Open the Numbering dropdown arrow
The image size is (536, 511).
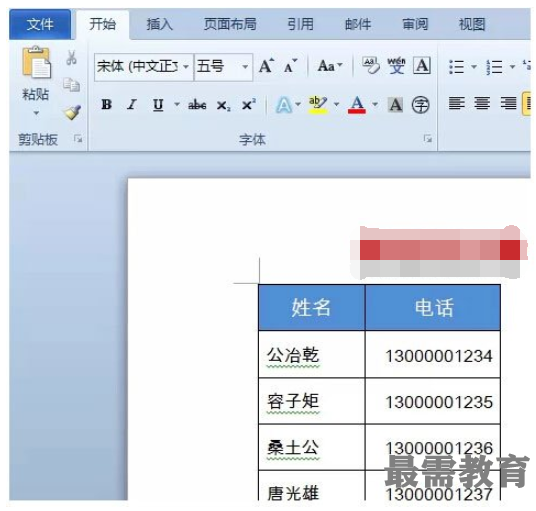[x=512, y=66]
